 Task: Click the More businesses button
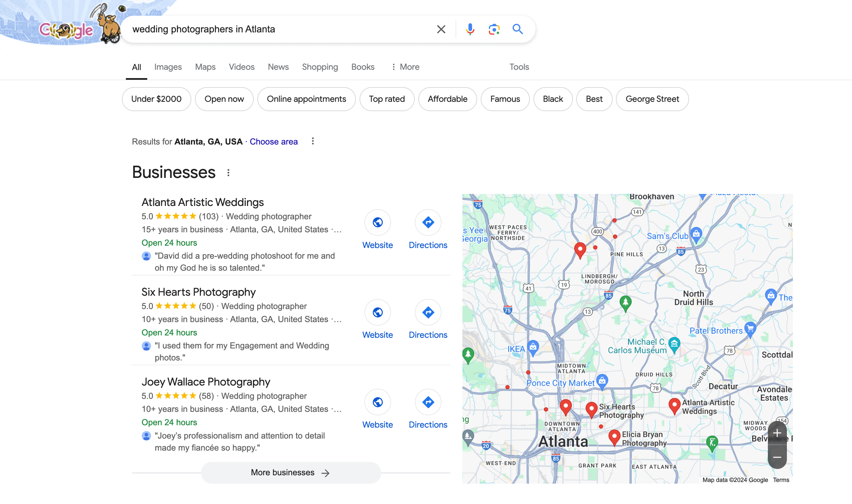click(291, 472)
